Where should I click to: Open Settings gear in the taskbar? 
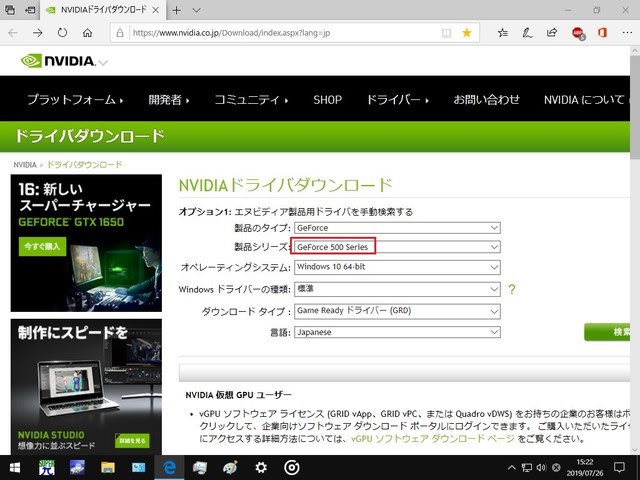tap(261, 467)
